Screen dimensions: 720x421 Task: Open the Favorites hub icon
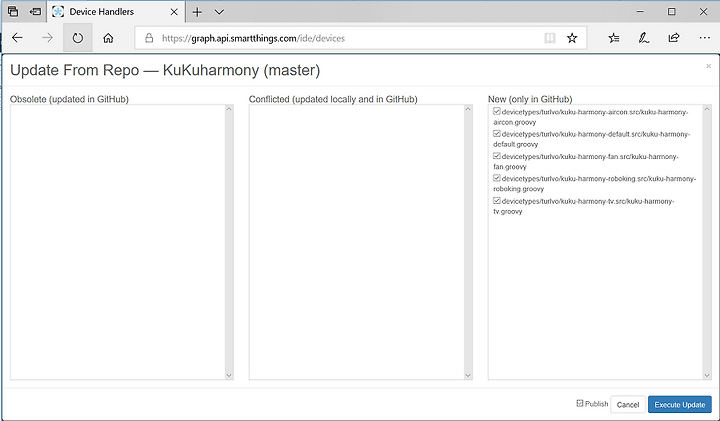click(613, 38)
